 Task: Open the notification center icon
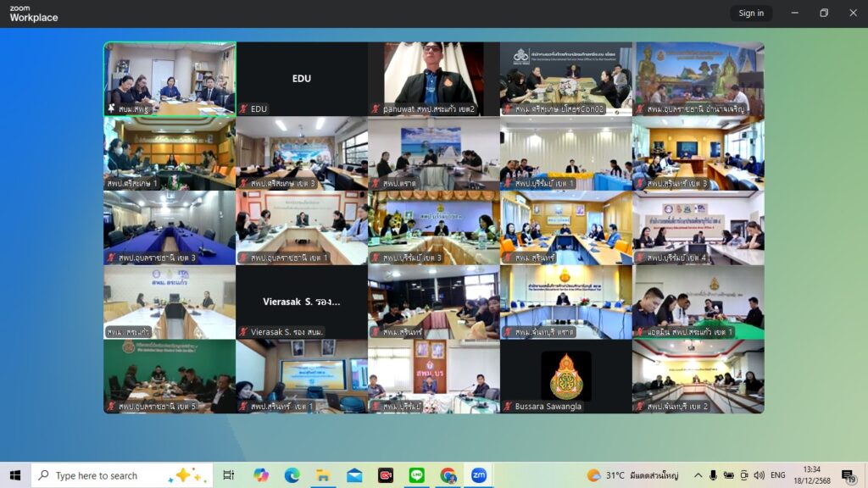(848, 475)
